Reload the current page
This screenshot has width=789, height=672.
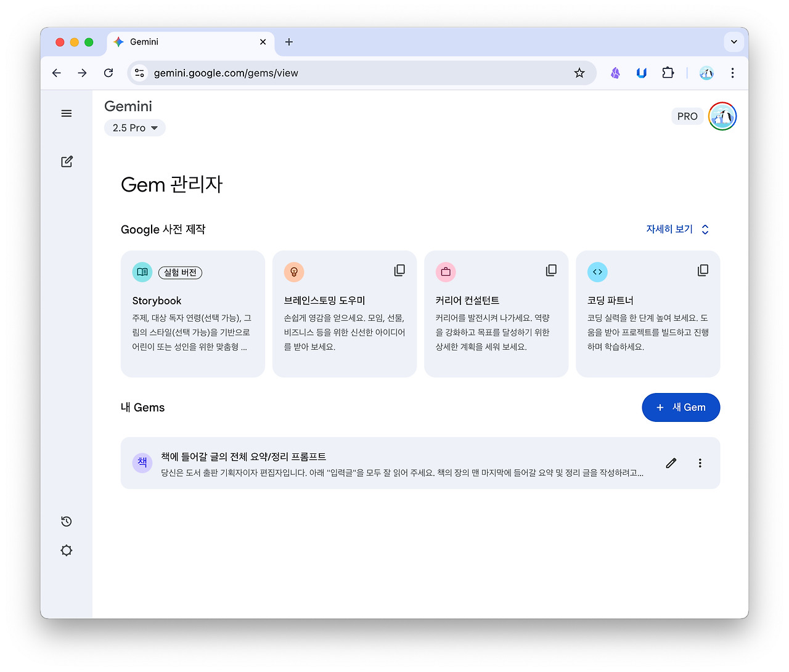click(x=108, y=73)
